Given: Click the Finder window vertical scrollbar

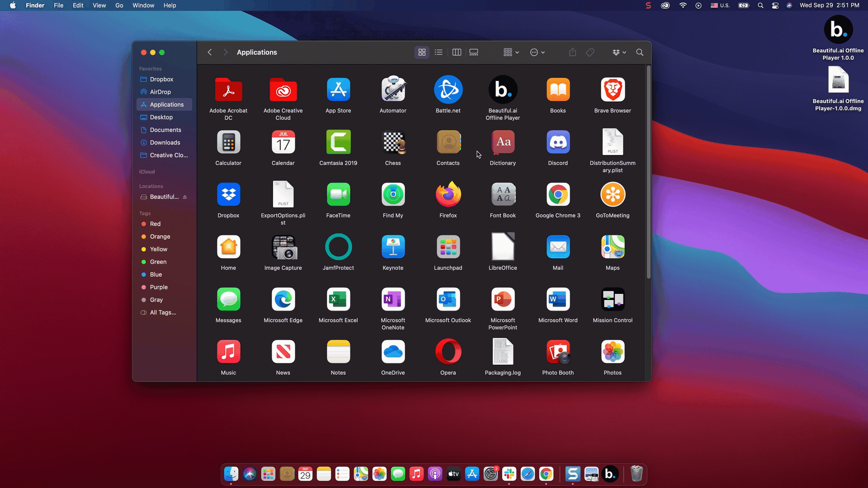Looking at the screenshot, I should coord(648,173).
